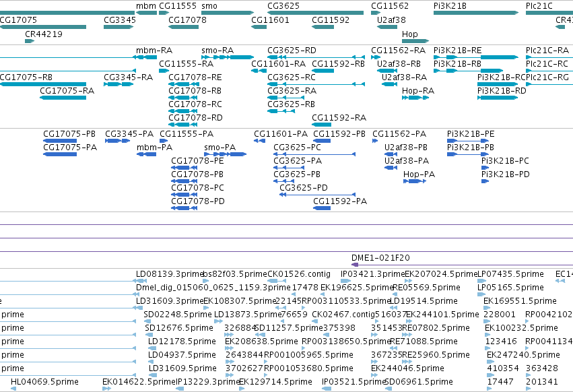Click transcript label CG3625-RD

coord(292,50)
